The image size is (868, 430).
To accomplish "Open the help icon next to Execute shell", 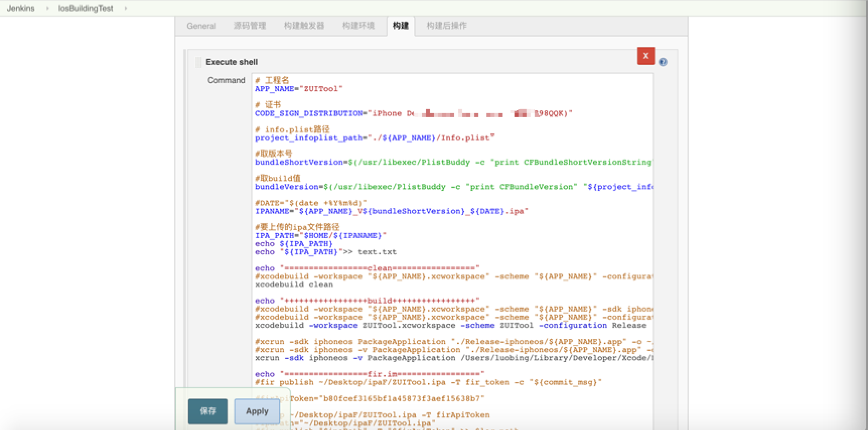I will [663, 62].
